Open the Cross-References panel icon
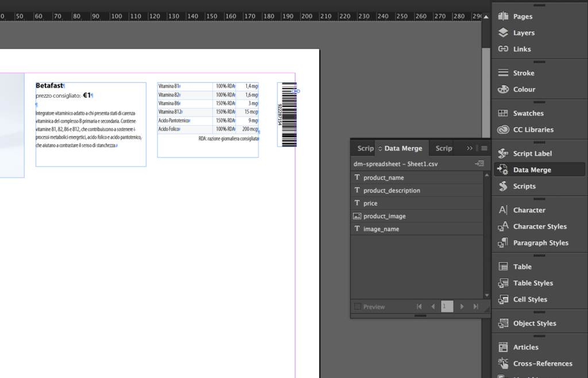 click(503, 364)
